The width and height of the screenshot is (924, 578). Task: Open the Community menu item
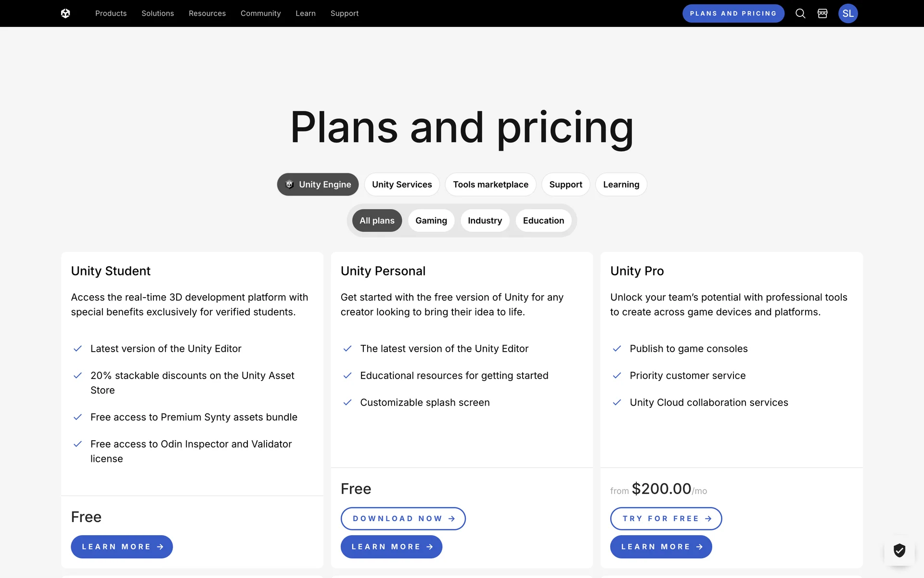pyautogui.click(x=260, y=13)
